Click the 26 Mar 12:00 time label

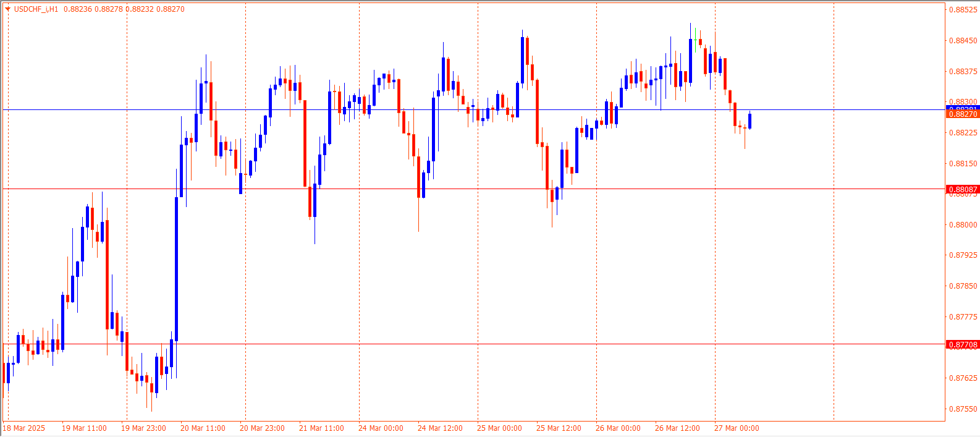coord(677,428)
